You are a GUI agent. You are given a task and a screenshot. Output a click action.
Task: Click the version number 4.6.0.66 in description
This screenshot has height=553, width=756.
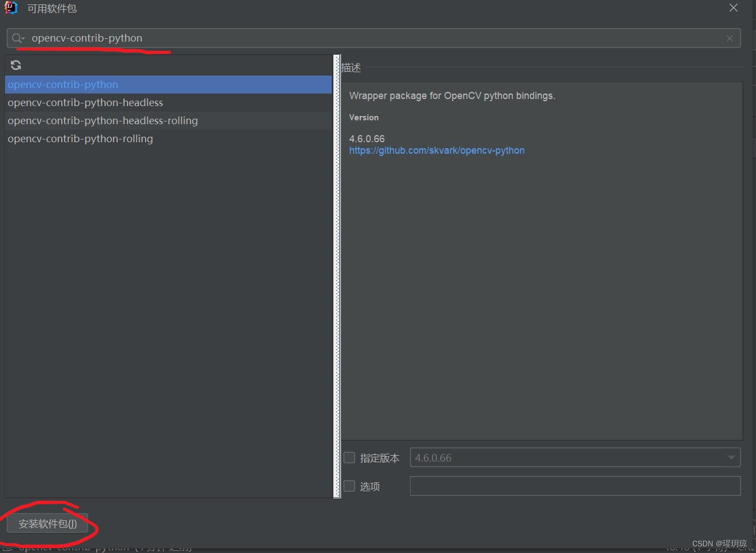(367, 139)
